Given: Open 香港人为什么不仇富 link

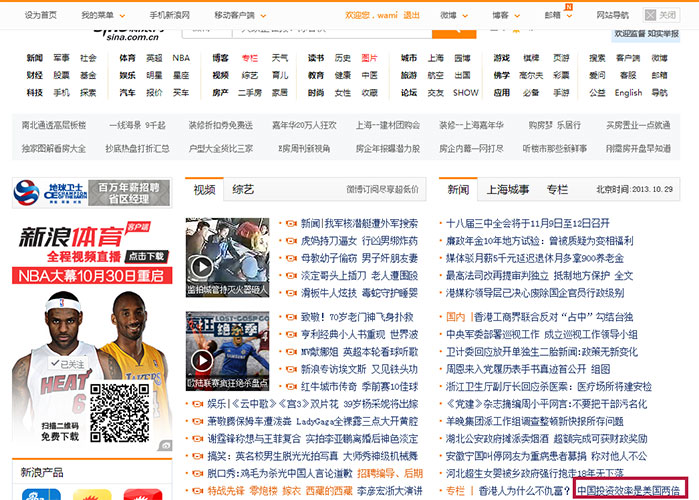Looking at the screenshot, I should coord(524,491).
